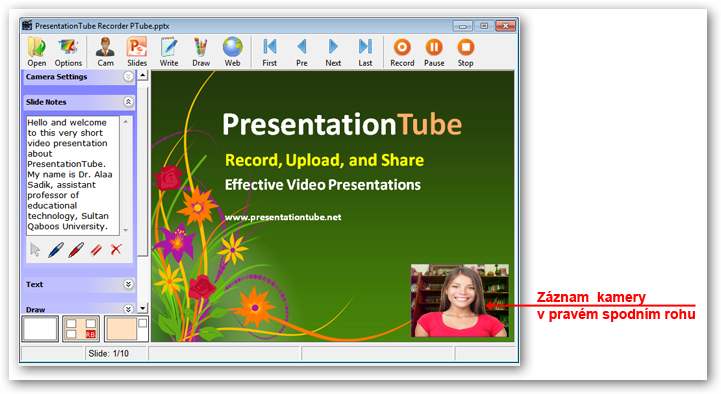
Task: Select the arrow pointer tool below notes
Action: [x=35, y=250]
